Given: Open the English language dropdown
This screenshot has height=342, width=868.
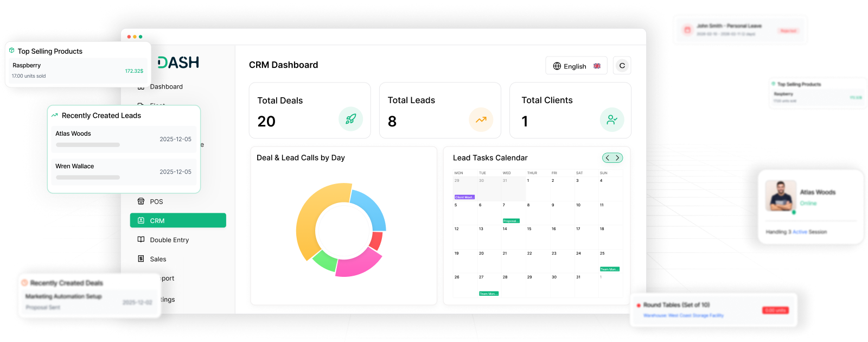Looking at the screenshot, I should click(576, 66).
